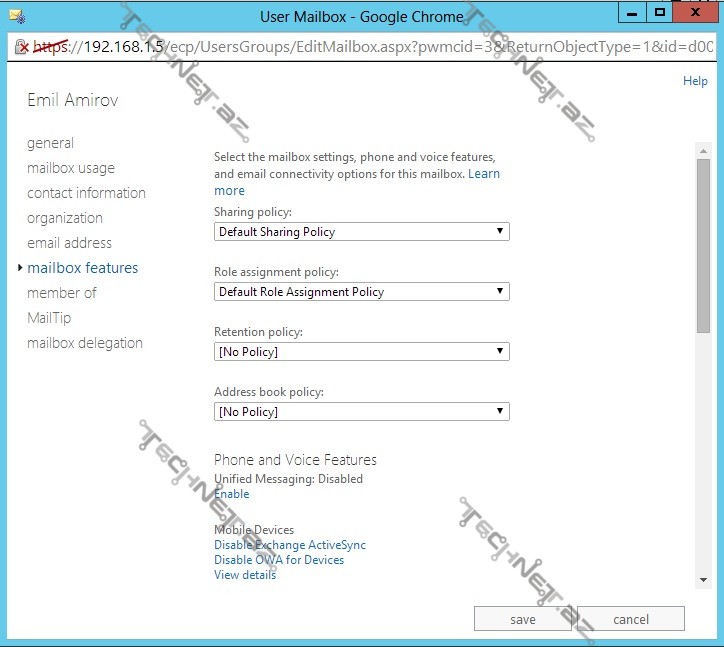Open the mailbox usage section
The height and width of the screenshot is (647, 724).
pyautogui.click(x=71, y=168)
